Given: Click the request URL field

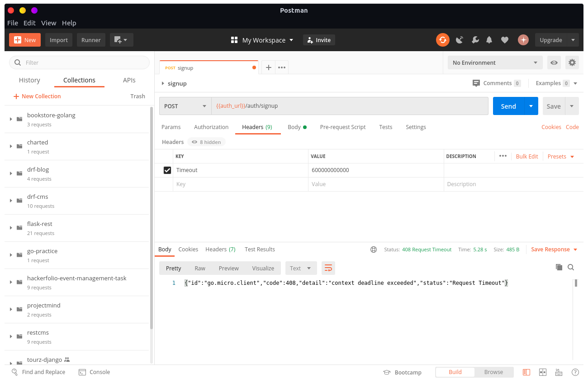Looking at the screenshot, I should tap(350, 106).
